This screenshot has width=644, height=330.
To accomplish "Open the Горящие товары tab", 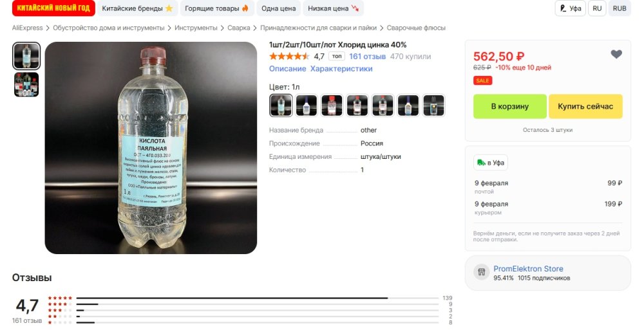I will point(216,8).
